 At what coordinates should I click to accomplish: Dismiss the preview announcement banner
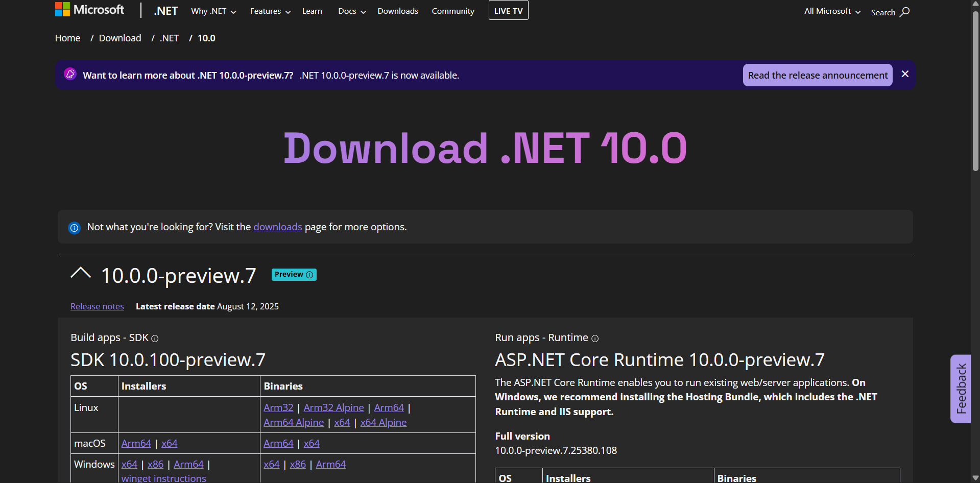pos(905,74)
